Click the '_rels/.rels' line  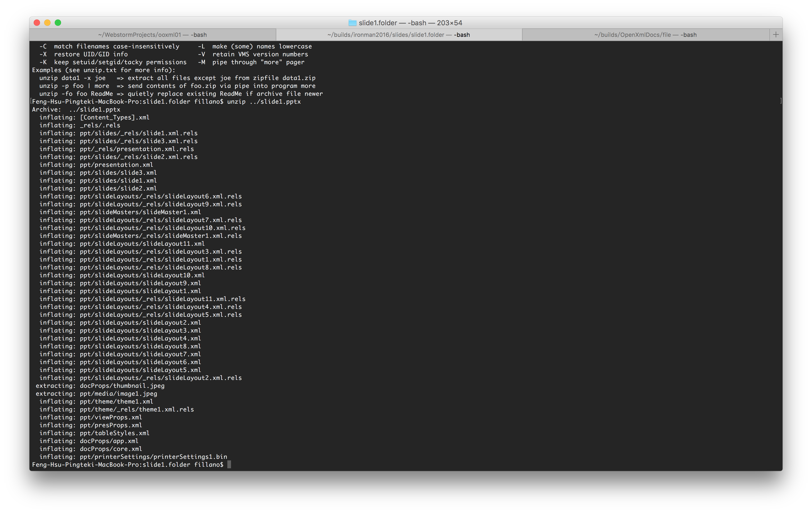tap(80, 125)
